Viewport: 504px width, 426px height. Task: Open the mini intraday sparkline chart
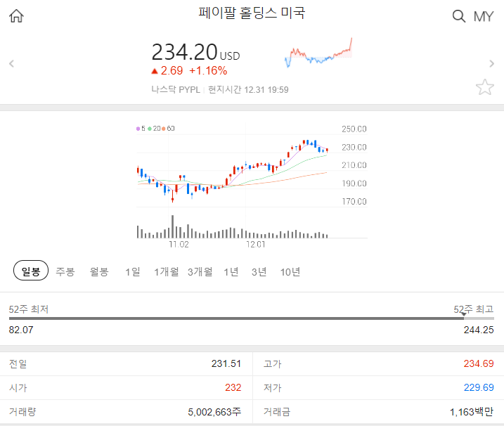318,53
